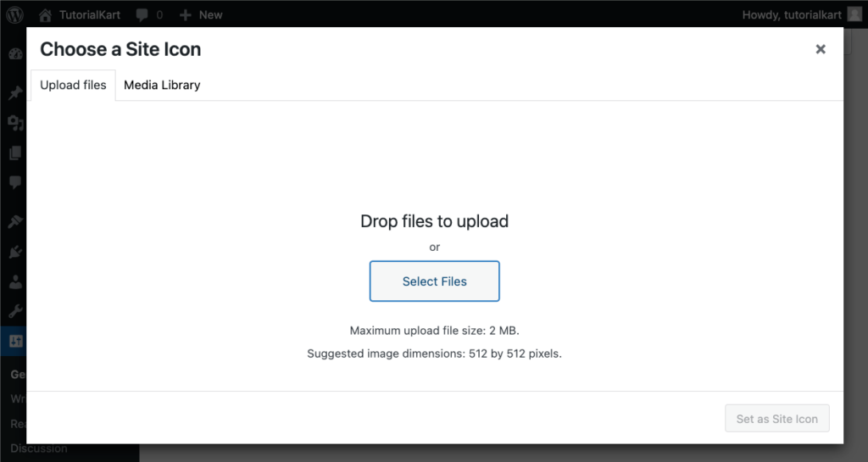Open Appearance via the paintbrush sidebar icon
The height and width of the screenshot is (462, 868).
[x=15, y=221]
